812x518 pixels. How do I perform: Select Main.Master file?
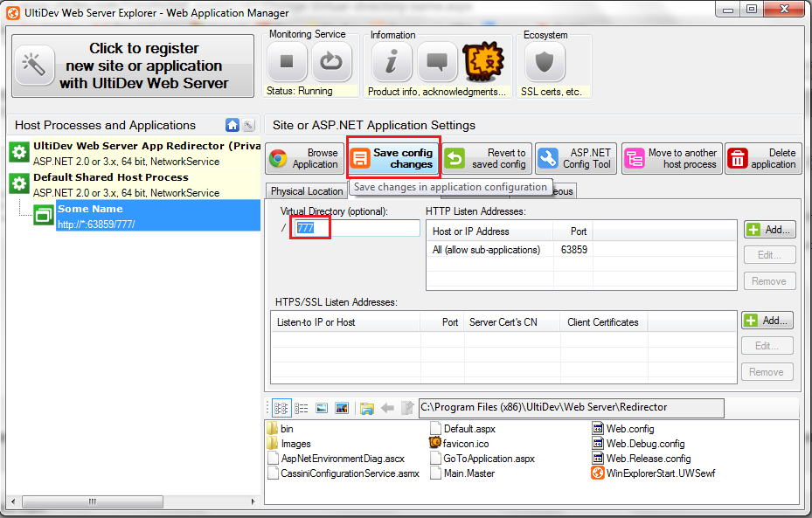pos(462,473)
